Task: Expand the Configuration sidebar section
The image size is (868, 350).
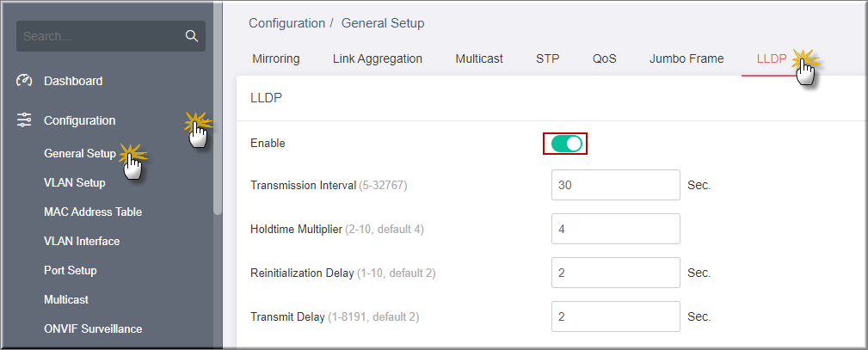Action: [x=80, y=120]
